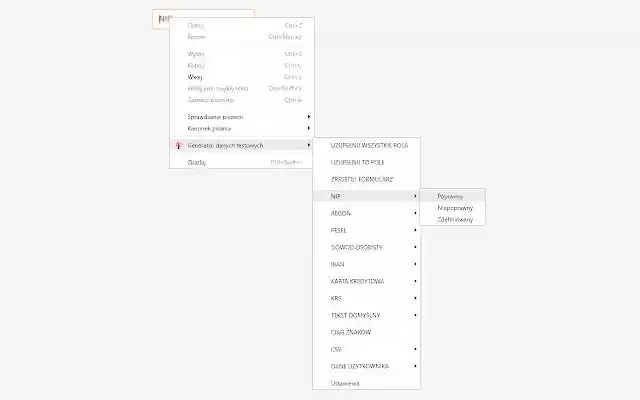Select Wklej in the context menu
The width and height of the screenshot is (640, 400).
point(242,77)
